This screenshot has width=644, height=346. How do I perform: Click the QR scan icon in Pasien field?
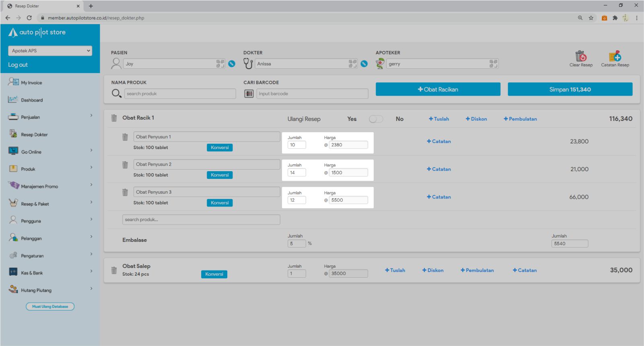point(220,63)
